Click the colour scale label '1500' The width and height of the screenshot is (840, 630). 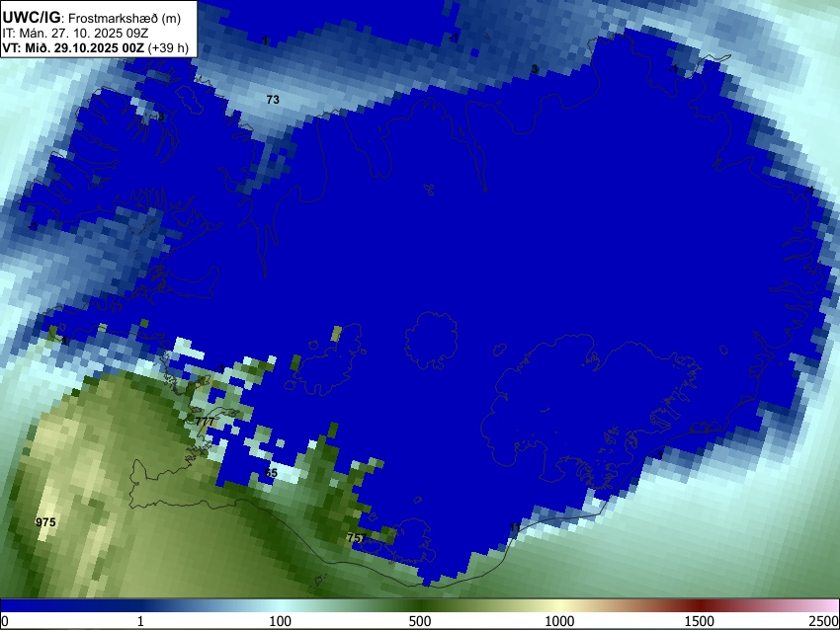point(700,621)
